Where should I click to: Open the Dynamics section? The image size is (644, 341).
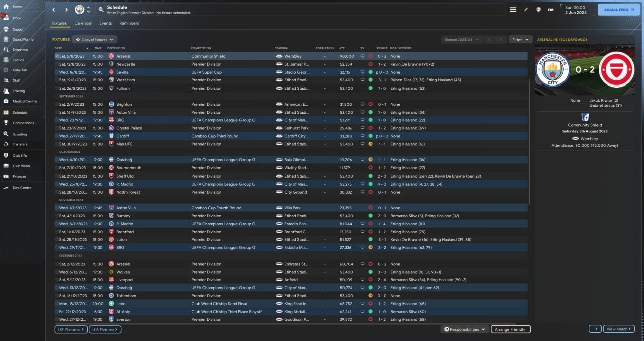pyautogui.click(x=20, y=50)
